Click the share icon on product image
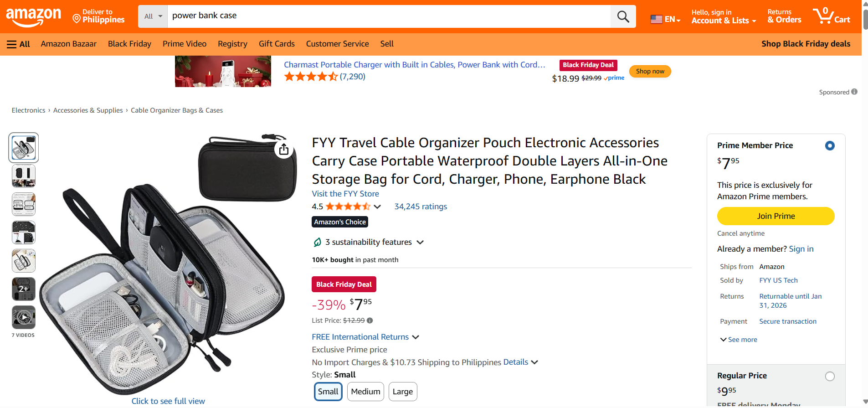The width and height of the screenshot is (868, 408). [284, 149]
